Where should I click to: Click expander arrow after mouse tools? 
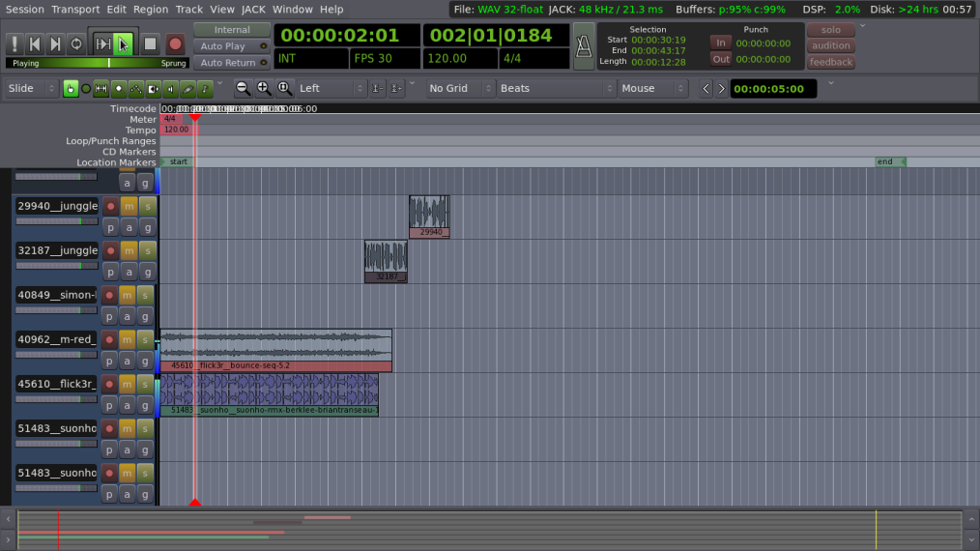tap(219, 83)
